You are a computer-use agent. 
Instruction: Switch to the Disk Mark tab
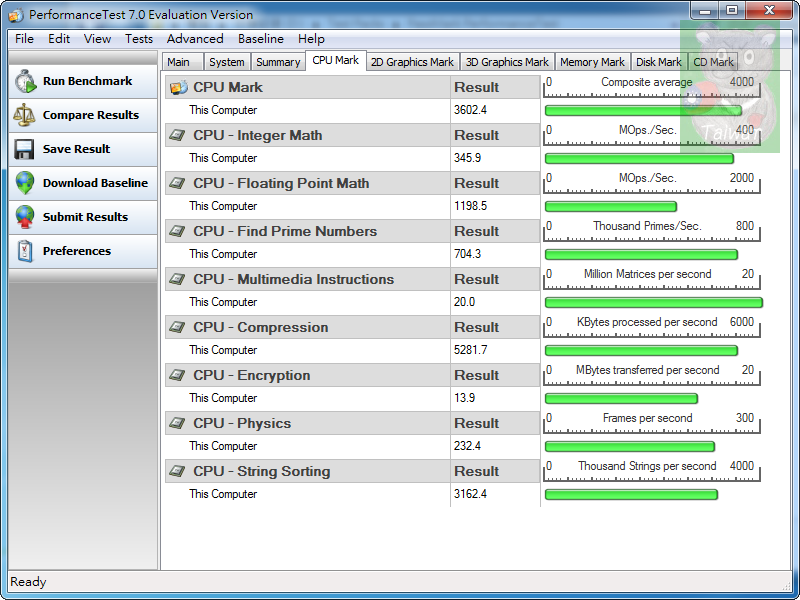(659, 62)
